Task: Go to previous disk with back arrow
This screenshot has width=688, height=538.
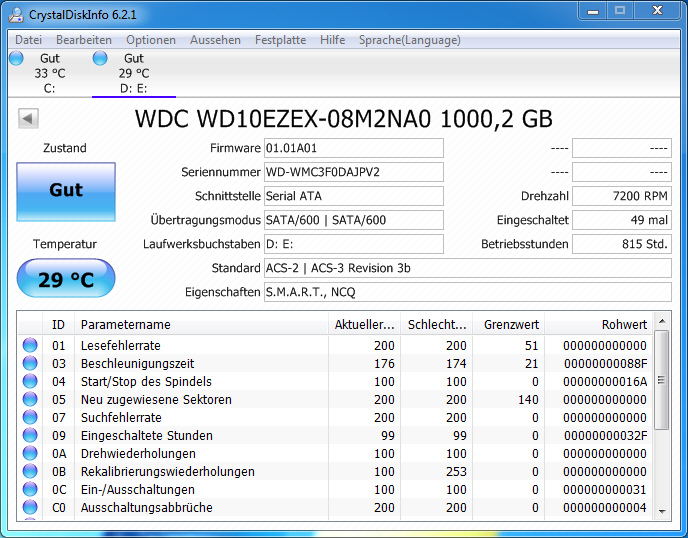Action: click(29, 118)
